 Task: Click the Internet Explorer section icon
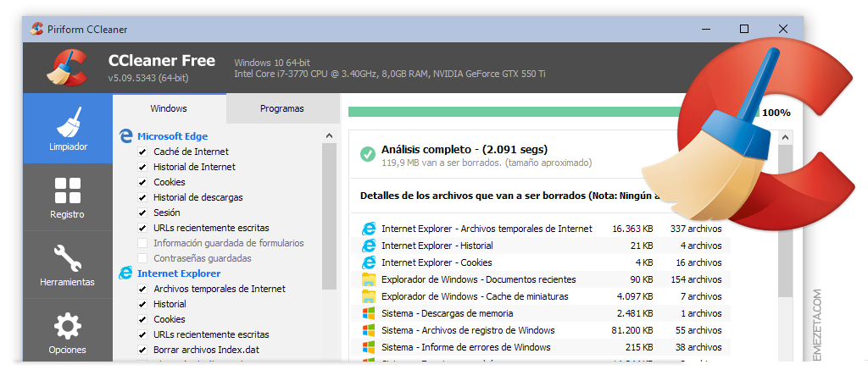coord(126,273)
